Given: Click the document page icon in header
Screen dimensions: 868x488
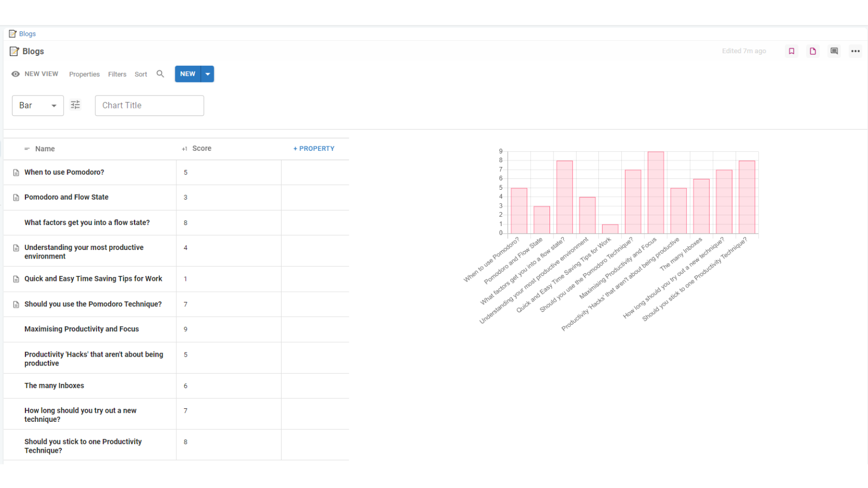Looking at the screenshot, I should click(813, 51).
